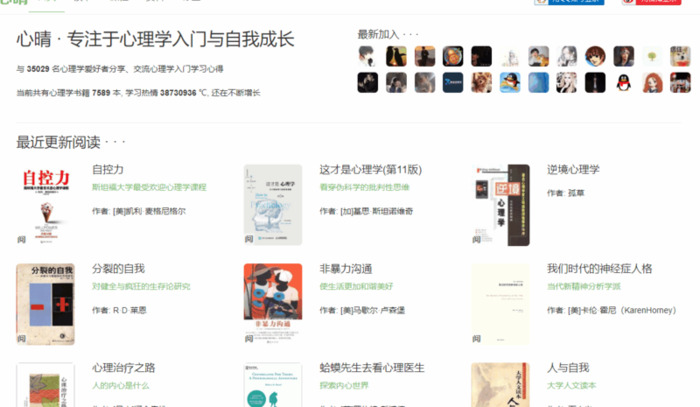700x407 pixels.
Task: Click the subtitle 大学人文读本
Action: pos(571,386)
